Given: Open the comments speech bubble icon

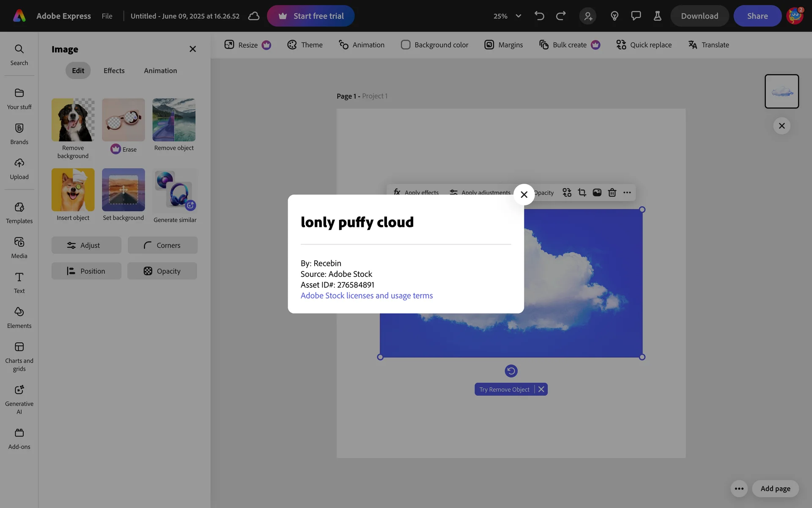Looking at the screenshot, I should pos(636,16).
